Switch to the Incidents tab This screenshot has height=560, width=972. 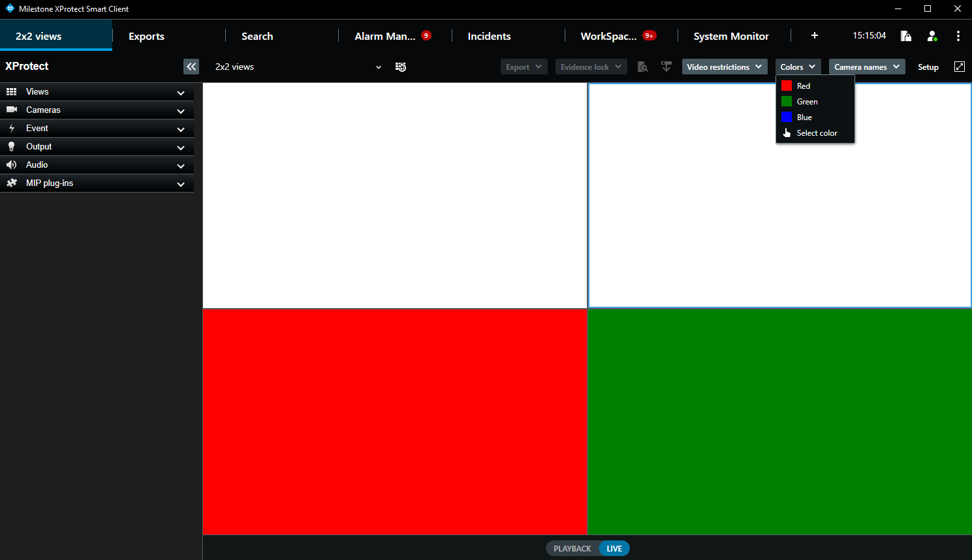coord(488,37)
